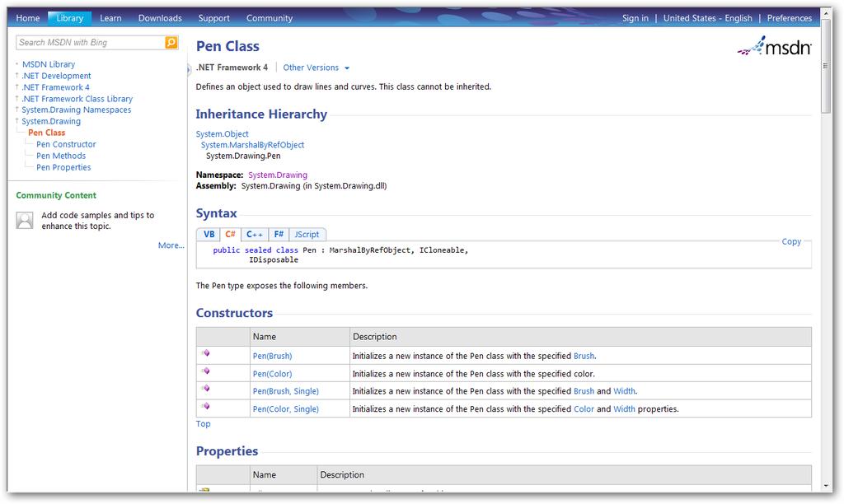Focus the Search MSDN with Bing field
The width and height of the screenshot is (844, 504).
point(91,43)
